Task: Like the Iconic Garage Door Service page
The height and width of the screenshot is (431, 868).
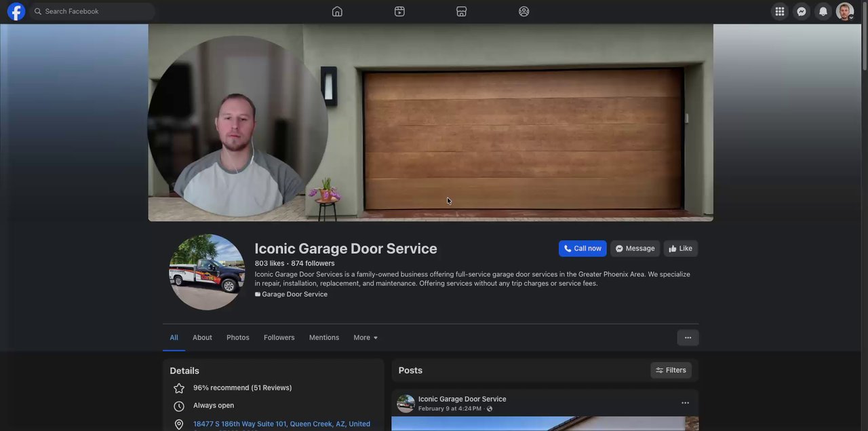Action: pyautogui.click(x=680, y=248)
